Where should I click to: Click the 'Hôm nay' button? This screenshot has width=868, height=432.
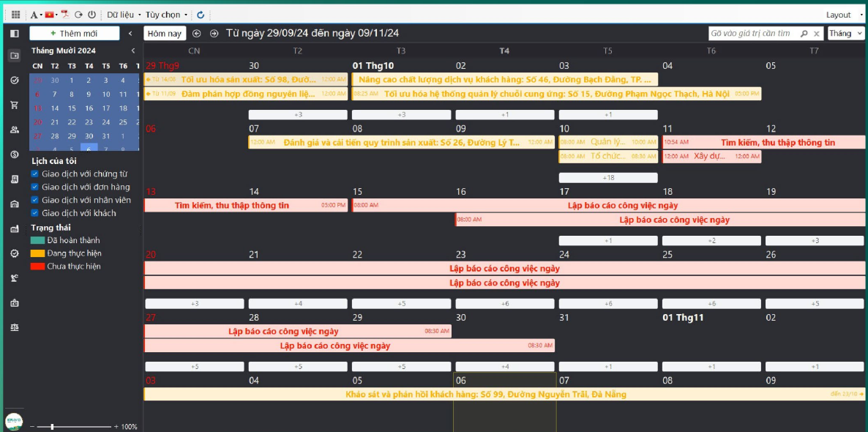click(x=165, y=34)
